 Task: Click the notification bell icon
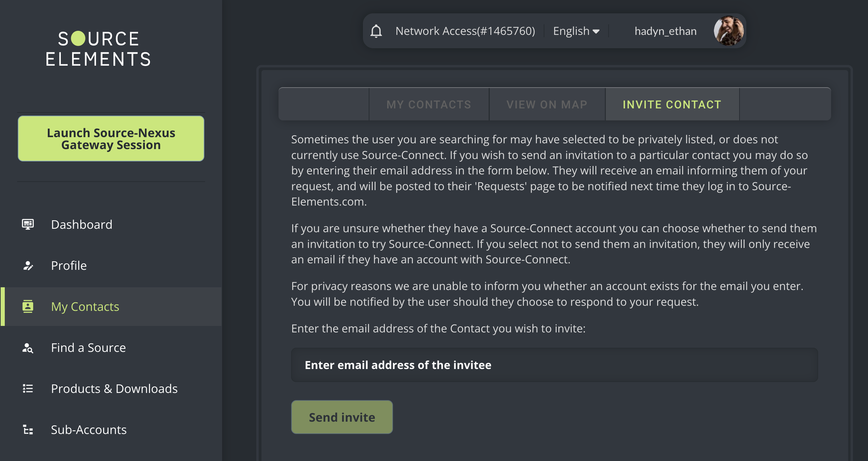pyautogui.click(x=376, y=31)
